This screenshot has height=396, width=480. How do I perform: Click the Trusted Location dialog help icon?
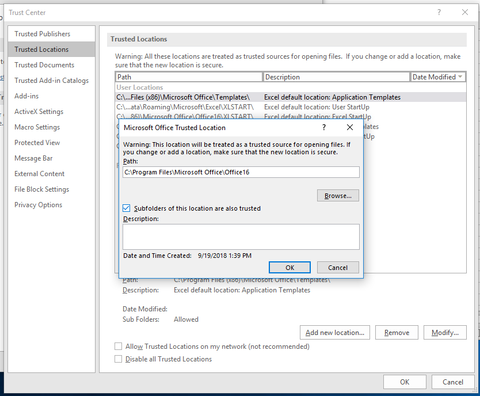(x=324, y=127)
